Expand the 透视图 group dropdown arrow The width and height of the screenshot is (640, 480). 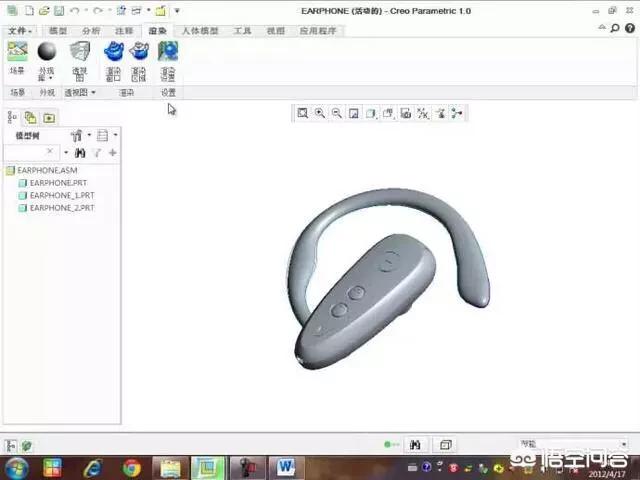(x=94, y=92)
